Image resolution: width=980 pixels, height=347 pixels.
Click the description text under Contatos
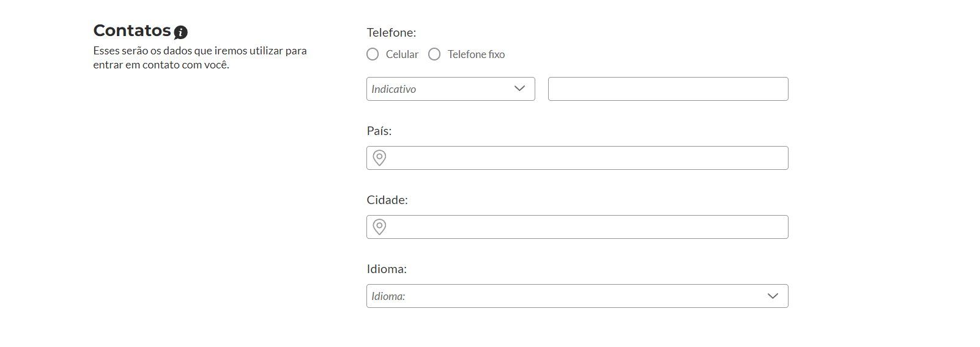pyautogui.click(x=200, y=57)
